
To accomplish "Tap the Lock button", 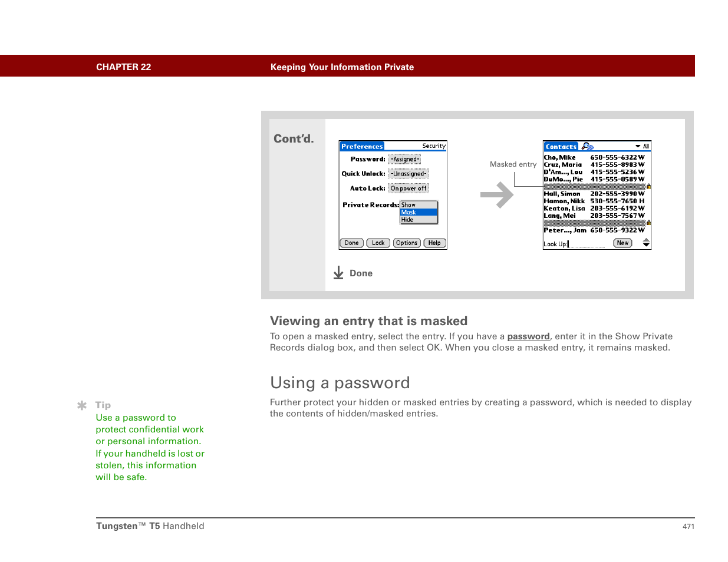I will tap(378, 243).
